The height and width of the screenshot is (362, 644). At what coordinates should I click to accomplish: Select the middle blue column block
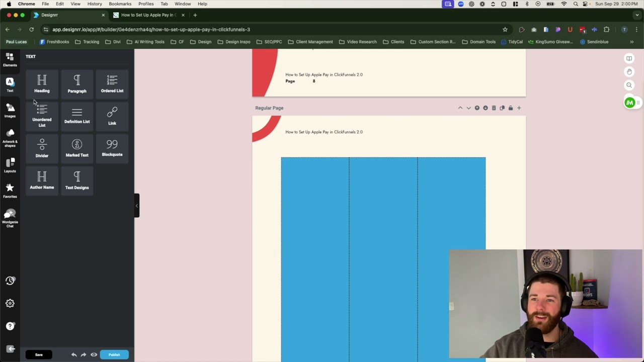pos(383,259)
